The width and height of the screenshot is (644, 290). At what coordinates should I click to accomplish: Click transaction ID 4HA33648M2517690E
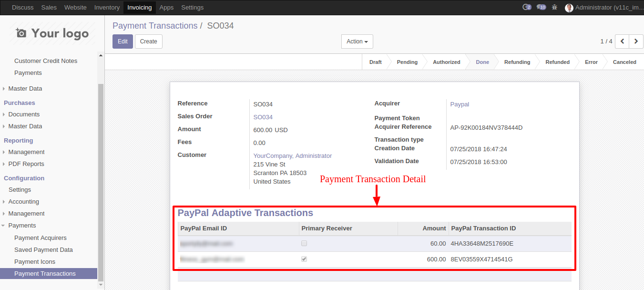click(x=482, y=244)
